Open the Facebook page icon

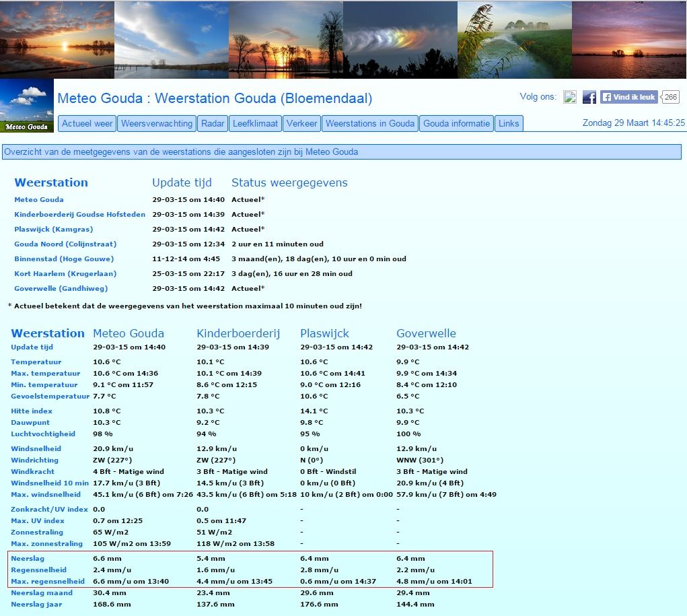coord(589,97)
